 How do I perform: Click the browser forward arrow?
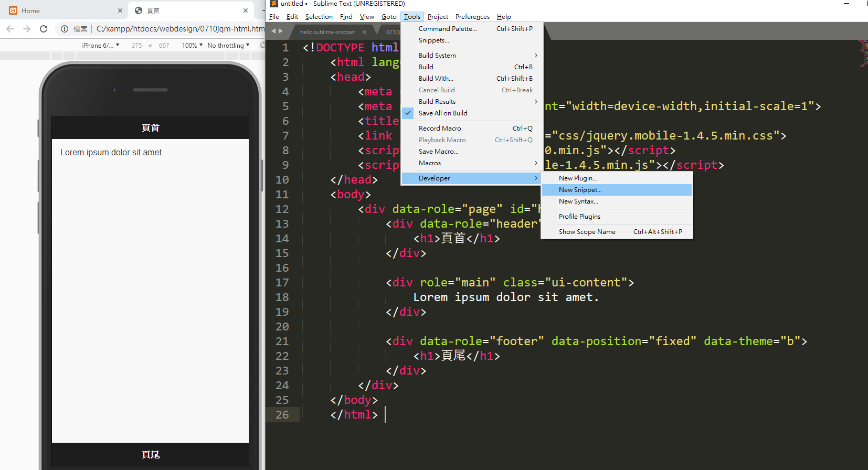pos(27,29)
